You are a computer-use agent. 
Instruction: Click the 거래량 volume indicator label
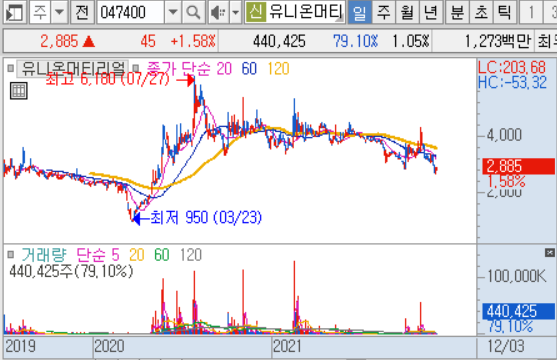tap(44, 255)
